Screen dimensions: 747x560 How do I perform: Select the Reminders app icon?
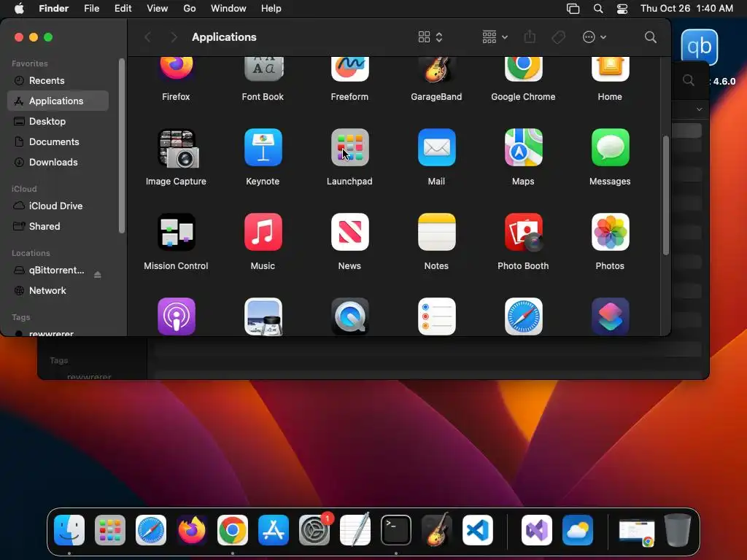click(x=436, y=316)
